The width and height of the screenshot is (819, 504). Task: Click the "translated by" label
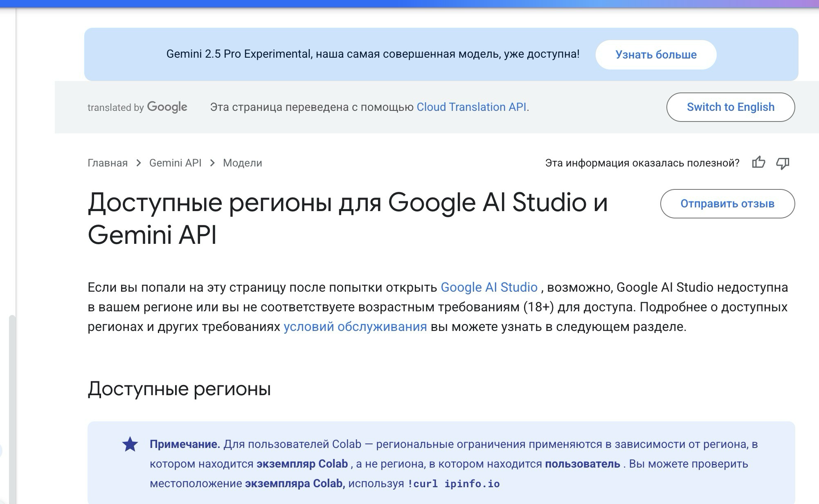115,108
